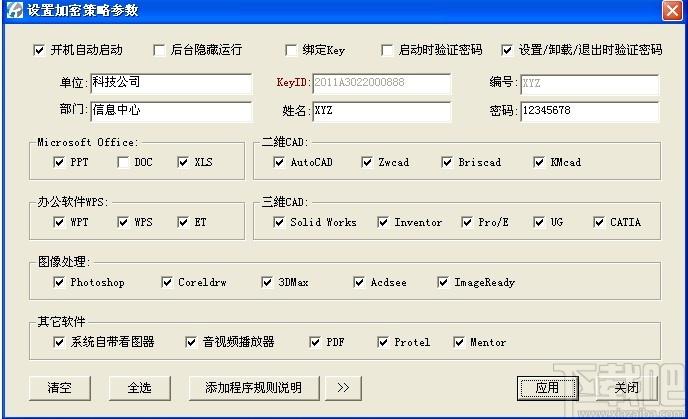Click the 全选 button
The image size is (688, 419).
click(140, 388)
